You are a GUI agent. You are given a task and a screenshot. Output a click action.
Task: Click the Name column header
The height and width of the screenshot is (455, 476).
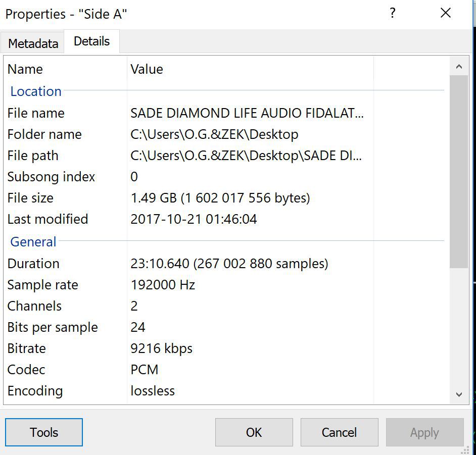25,69
